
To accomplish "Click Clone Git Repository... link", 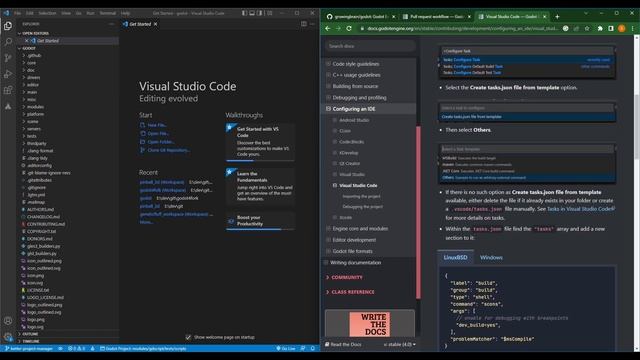I will [x=169, y=150].
